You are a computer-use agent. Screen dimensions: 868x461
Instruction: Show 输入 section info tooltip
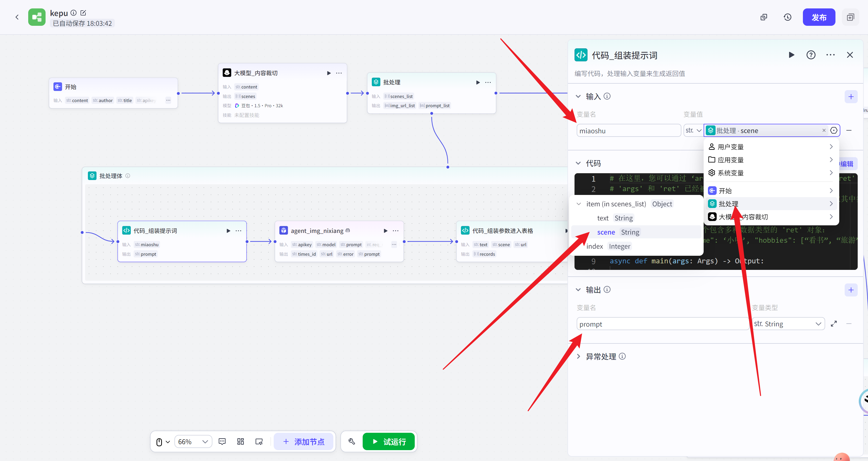607,96
